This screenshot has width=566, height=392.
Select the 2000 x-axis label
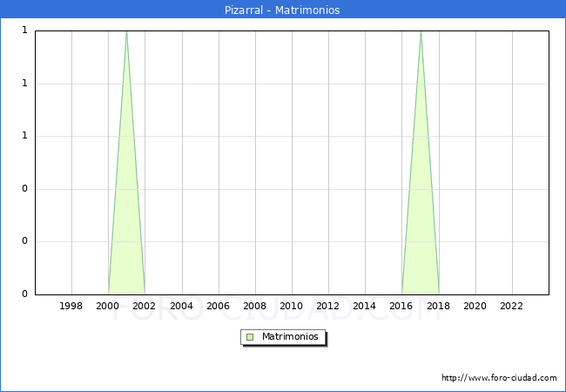point(108,306)
